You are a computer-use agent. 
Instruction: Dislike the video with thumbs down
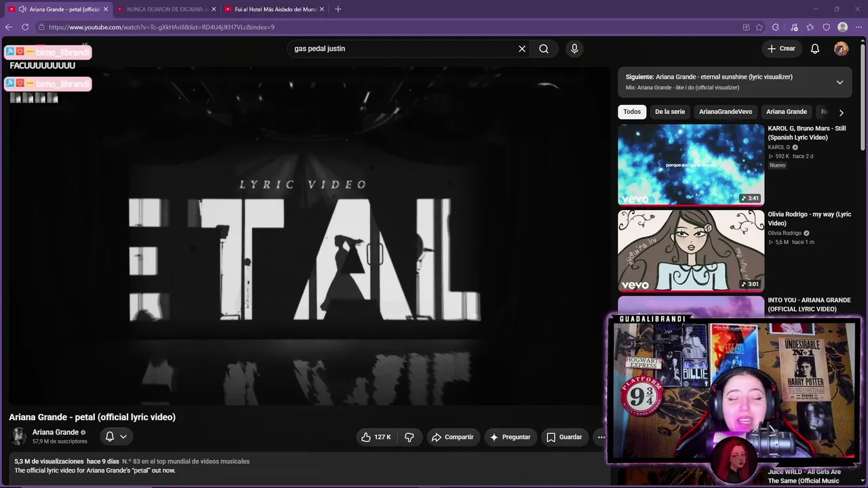click(409, 437)
